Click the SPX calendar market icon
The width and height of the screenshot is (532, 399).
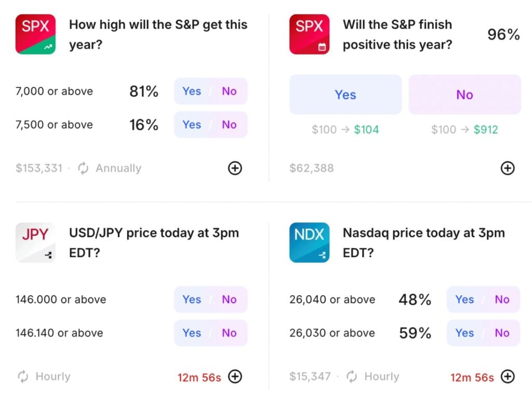click(x=309, y=34)
